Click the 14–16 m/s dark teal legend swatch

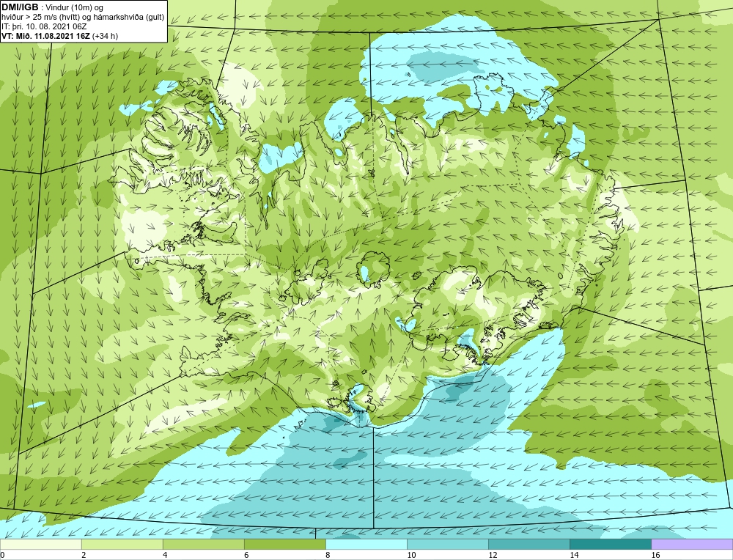click(x=610, y=544)
